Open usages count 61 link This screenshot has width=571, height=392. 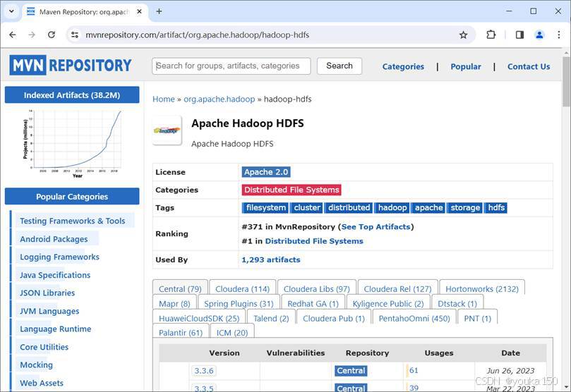point(414,370)
